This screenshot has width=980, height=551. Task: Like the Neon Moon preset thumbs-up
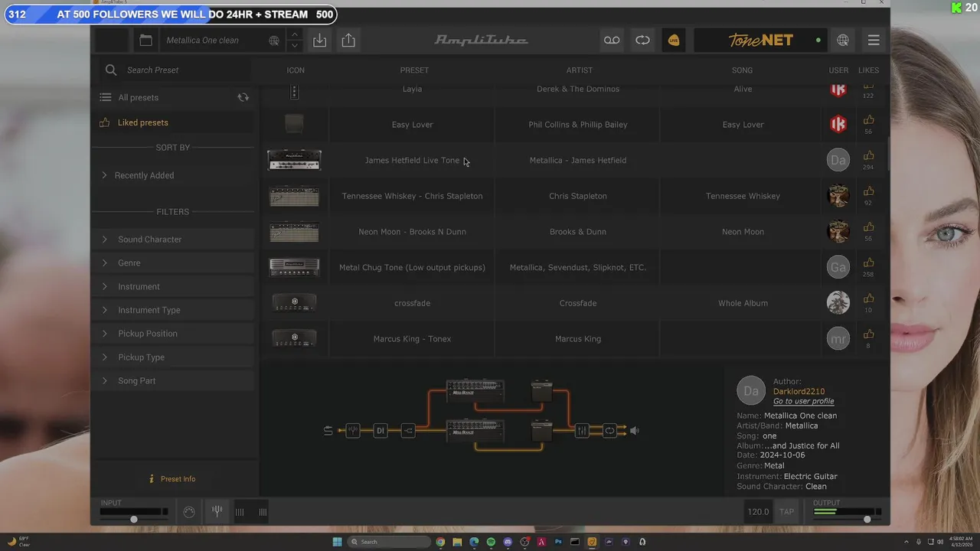click(x=868, y=227)
